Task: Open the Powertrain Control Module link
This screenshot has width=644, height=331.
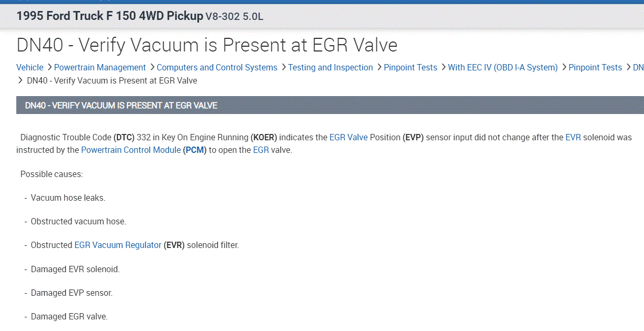Action: (131, 150)
